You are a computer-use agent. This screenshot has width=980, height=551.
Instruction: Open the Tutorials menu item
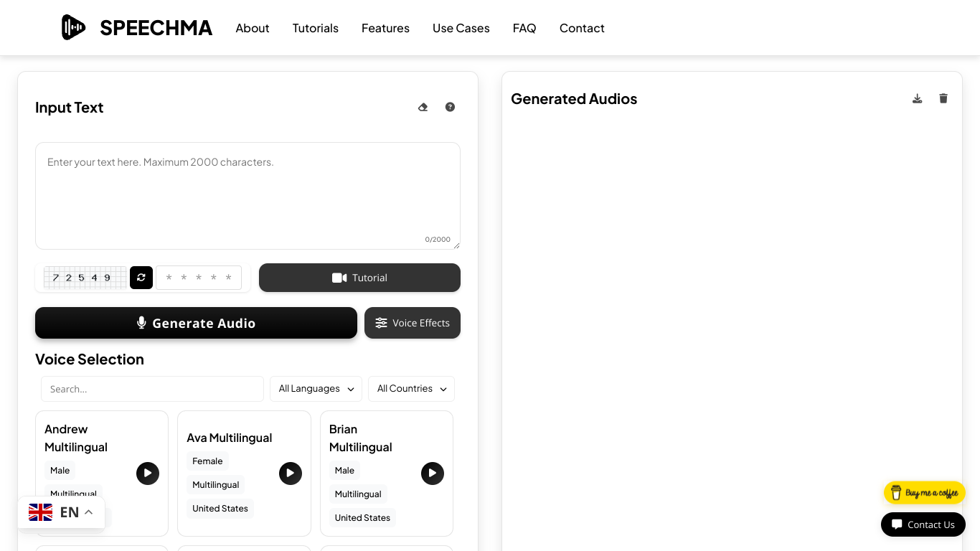pyautogui.click(x=315, y=28)
